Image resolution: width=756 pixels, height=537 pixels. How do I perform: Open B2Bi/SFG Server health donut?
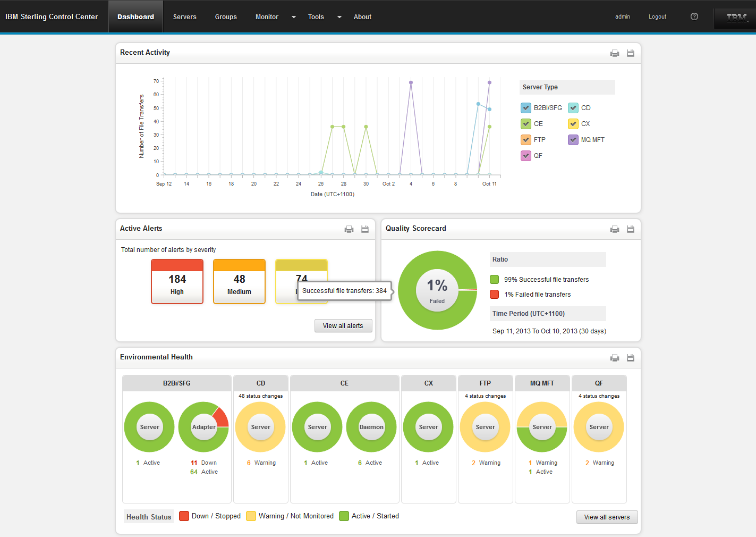tap(149, 427)
